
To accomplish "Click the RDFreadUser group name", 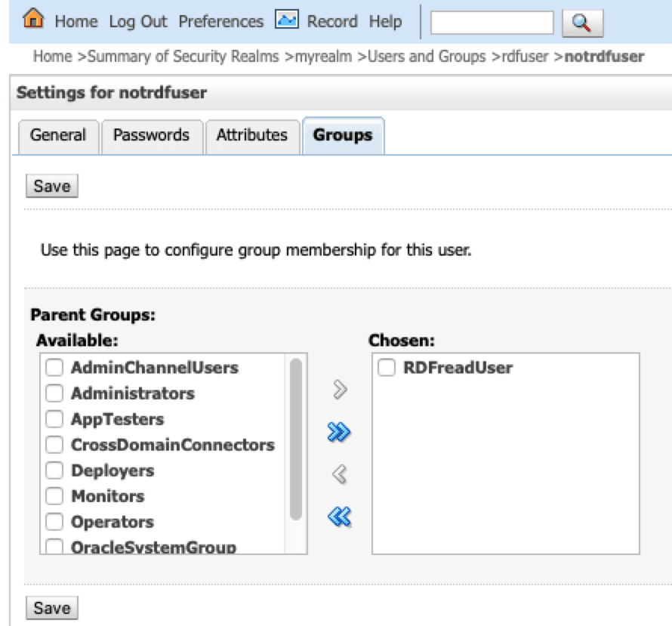I will coord(458,368).
